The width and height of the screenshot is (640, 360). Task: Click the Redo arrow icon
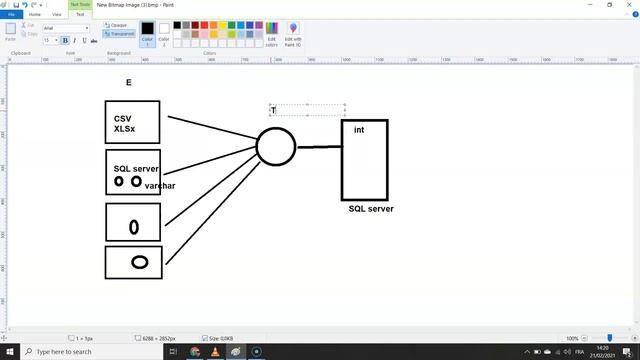[x=34, y=5]
